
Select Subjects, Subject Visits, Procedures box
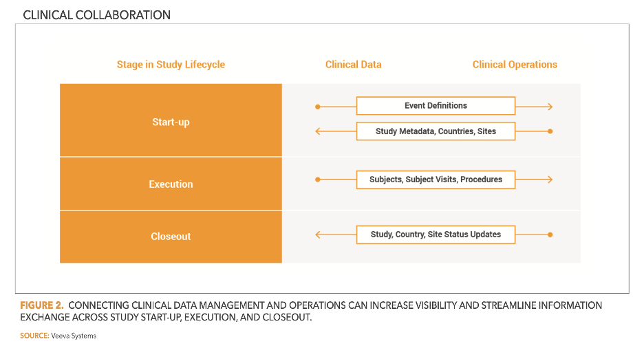coord(436,180)
